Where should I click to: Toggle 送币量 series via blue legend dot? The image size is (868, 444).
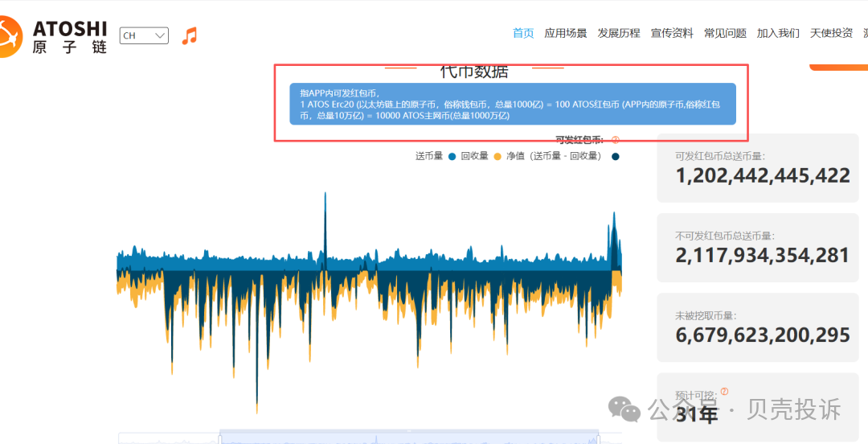click(x=452, y=156)
